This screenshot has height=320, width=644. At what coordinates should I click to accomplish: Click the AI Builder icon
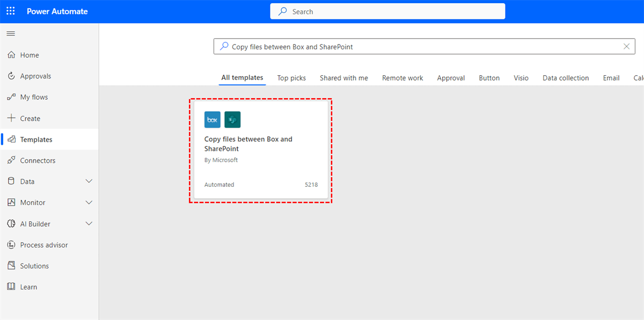click(x=11, y=224)
